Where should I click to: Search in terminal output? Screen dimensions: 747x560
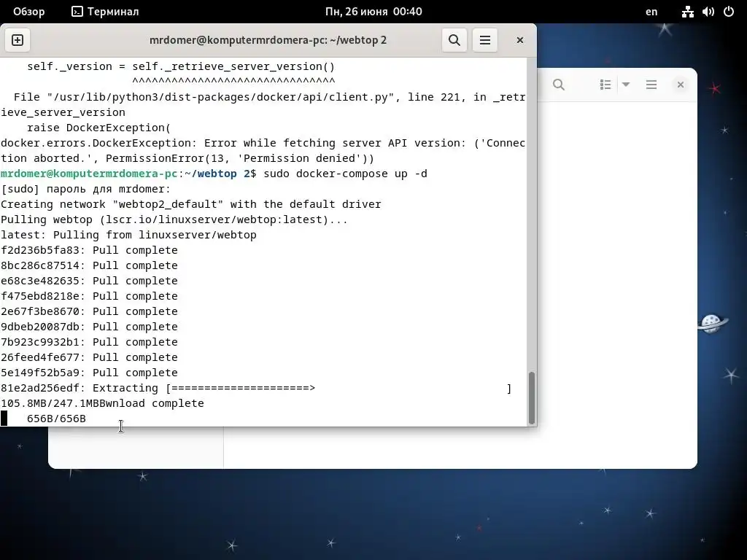tap(454, 40)
